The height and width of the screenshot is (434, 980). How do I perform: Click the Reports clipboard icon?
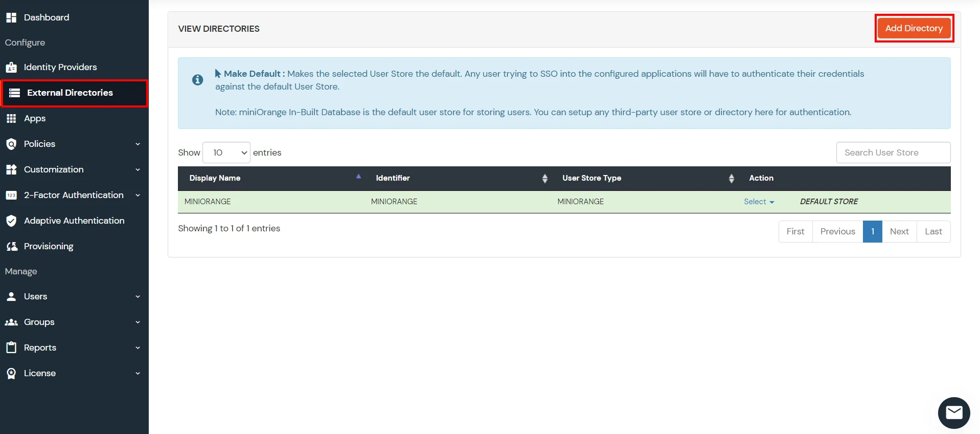click(11, 348)
